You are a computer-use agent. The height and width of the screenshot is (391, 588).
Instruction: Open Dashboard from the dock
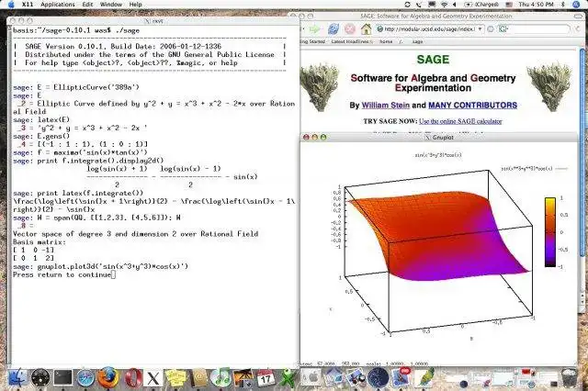(40, 377)
